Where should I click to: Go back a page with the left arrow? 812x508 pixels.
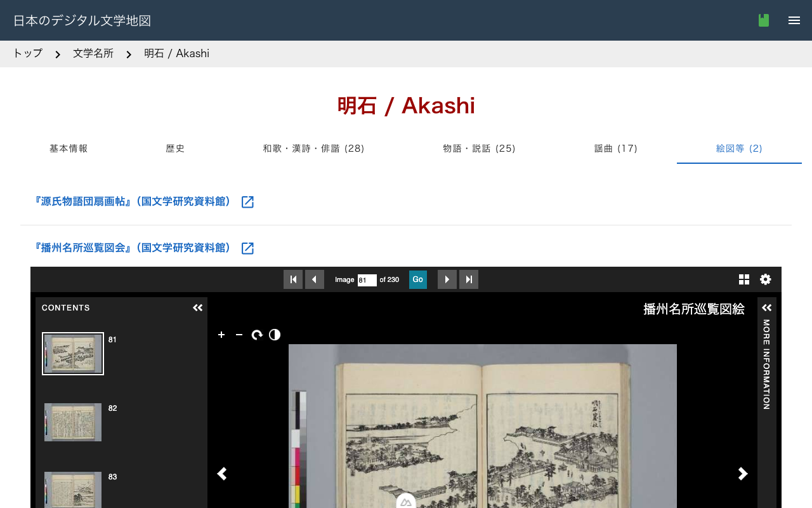point(222,474)
